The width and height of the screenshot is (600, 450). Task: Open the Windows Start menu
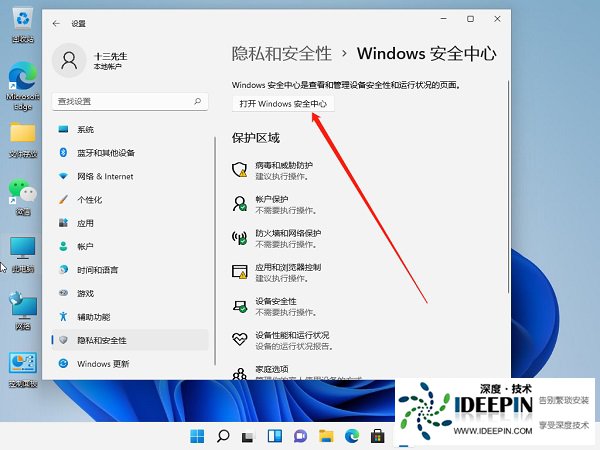coord(197,436)
